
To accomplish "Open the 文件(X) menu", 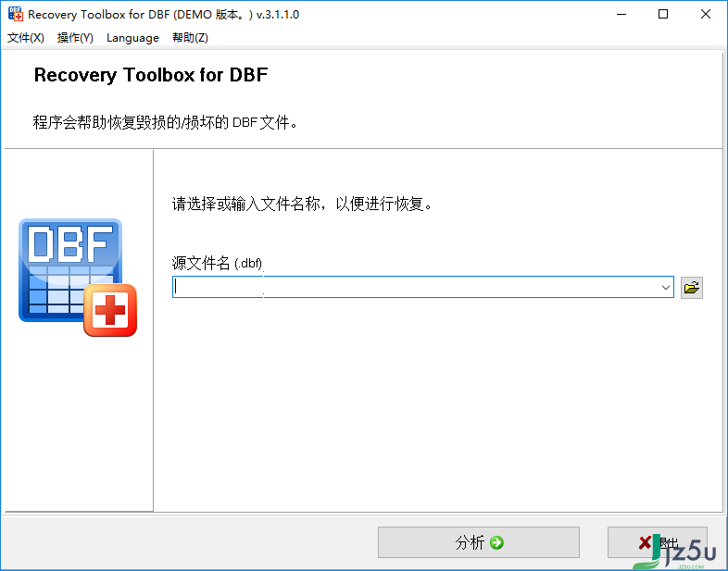I will click(26, 38).
